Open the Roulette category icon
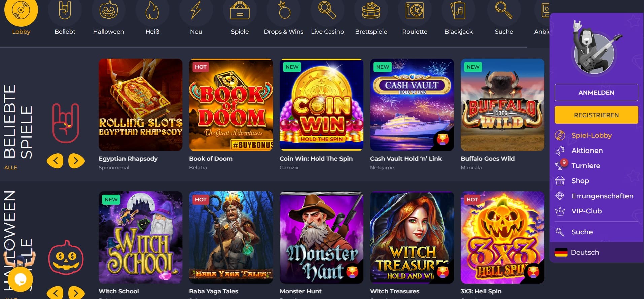This screenshot has height=299, width=644. tap(415, 10)
